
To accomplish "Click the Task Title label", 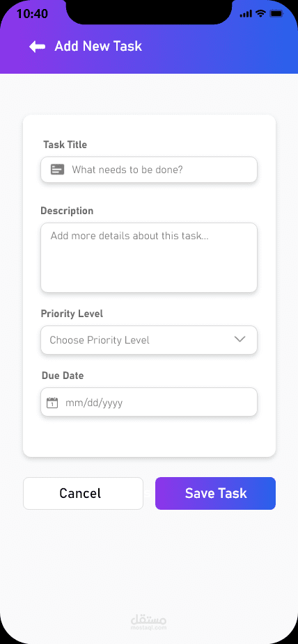I will click(65, 145).
